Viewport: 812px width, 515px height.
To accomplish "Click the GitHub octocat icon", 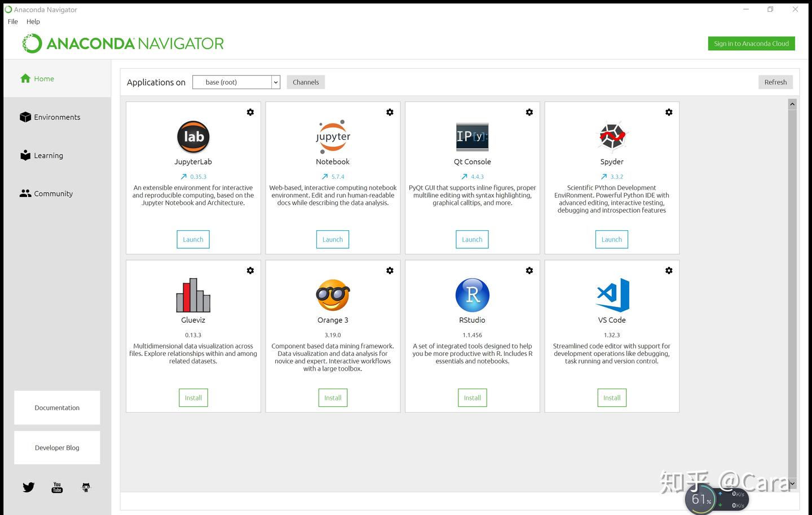I will [86, 487].
